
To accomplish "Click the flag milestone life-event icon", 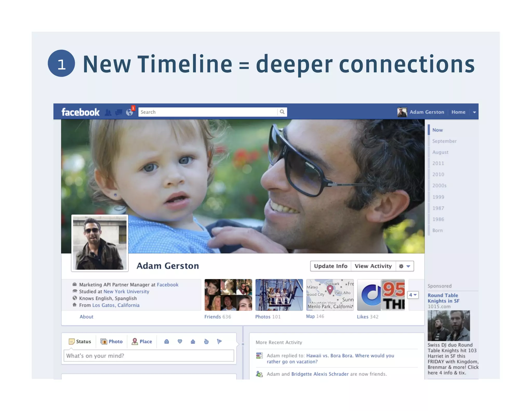I will pos(219,341).
